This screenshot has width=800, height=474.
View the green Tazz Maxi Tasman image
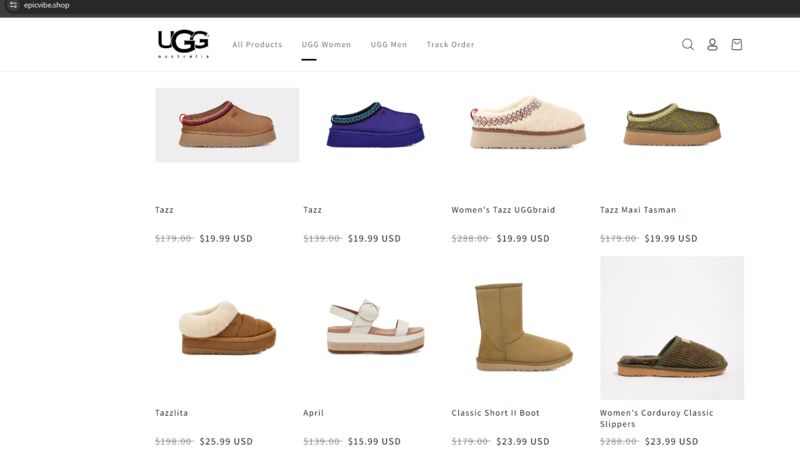click(x=672, y=125)
